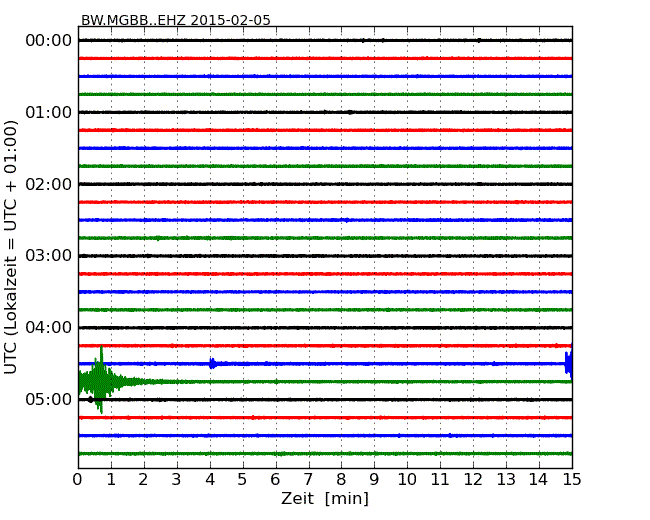This screenshot has width=650, height=520.
Task: Select x-axis tick label 4
Action: 210,480
